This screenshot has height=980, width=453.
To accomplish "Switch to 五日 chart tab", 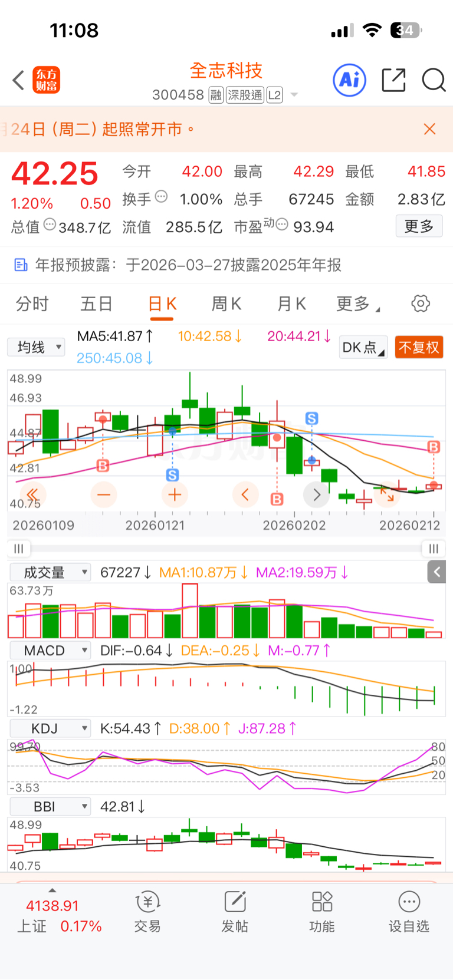I will click(97, 304).
